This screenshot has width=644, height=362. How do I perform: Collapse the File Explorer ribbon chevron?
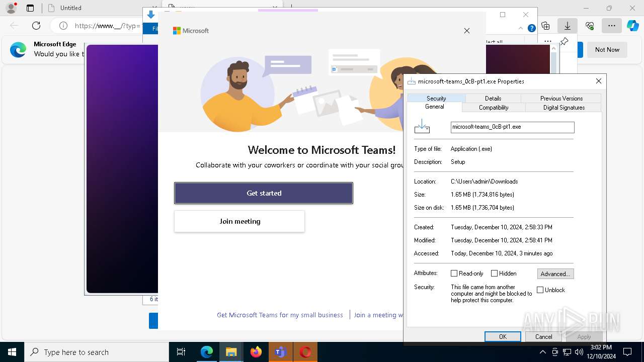pyautogui.click(x=521, y=28)
